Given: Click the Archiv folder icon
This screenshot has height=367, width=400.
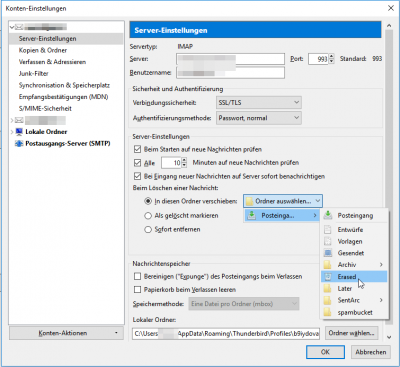Looking at the screenshot, I should coord(328,265).
